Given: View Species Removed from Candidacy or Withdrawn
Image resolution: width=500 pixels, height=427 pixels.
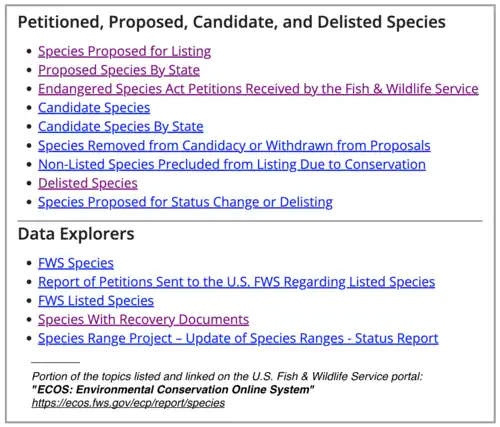Looking at the screenshot, I should tap(234, 146).
